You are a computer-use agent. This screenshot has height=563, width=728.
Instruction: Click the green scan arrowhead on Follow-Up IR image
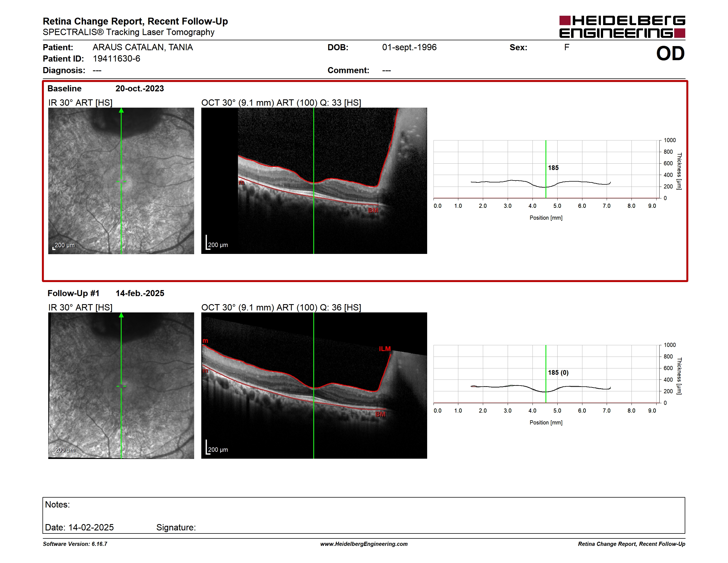click(x=121, y=315)
